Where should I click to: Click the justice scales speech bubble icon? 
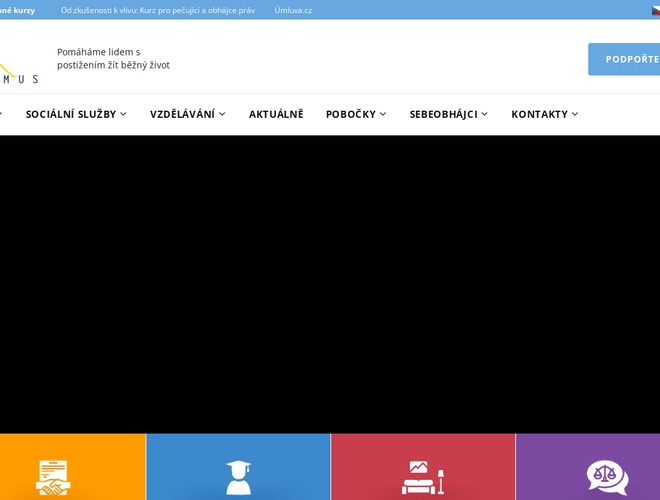pos(607,477)
